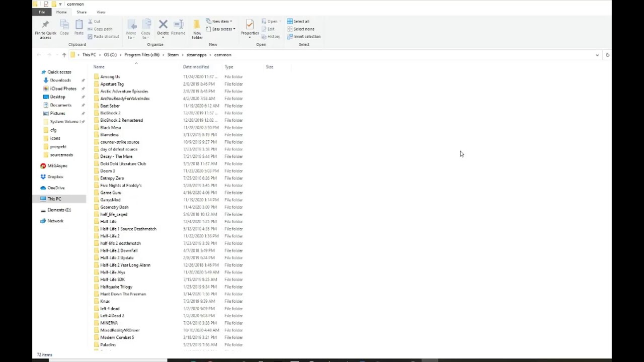Click the Paste clipboard icon
The height and width of the screenshot is (362, 644).
tap(79, 25)
